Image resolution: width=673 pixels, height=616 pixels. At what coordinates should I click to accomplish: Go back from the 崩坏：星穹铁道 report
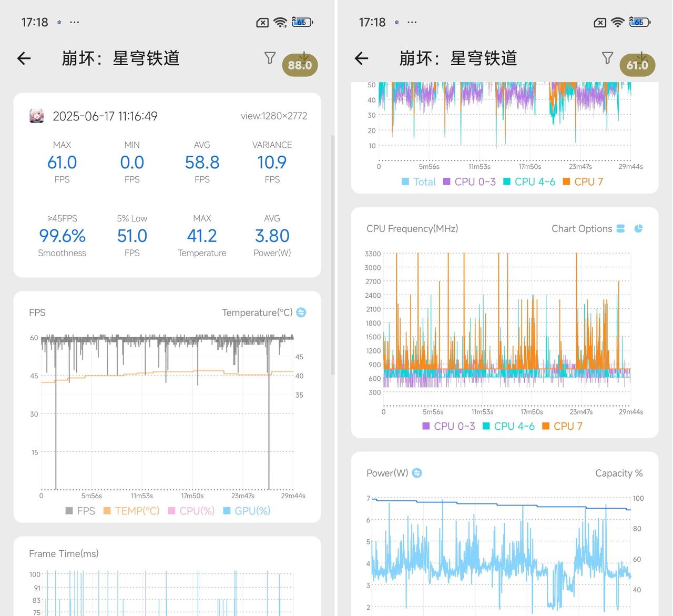[24, 58]
